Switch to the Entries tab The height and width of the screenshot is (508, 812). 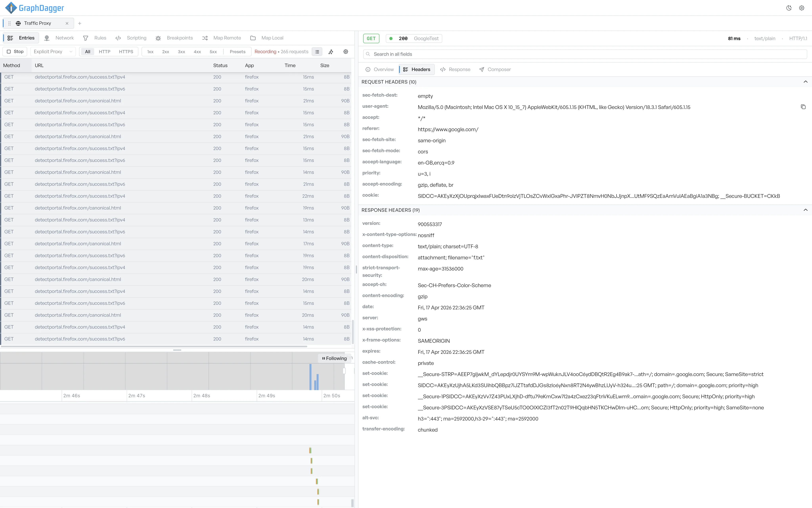point(21,38)
